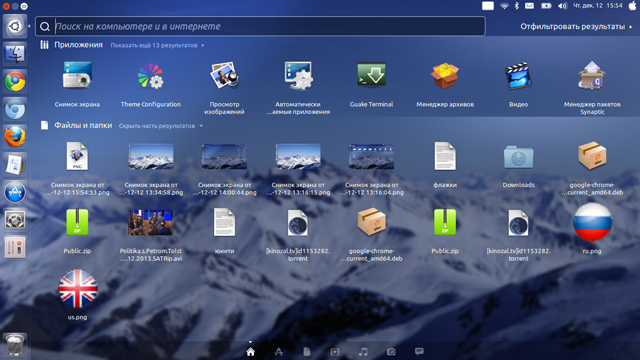Open screenshot file 12-12 15:54:33.png
The height and width of the screenshot is (360, 640).
point(77,156)
